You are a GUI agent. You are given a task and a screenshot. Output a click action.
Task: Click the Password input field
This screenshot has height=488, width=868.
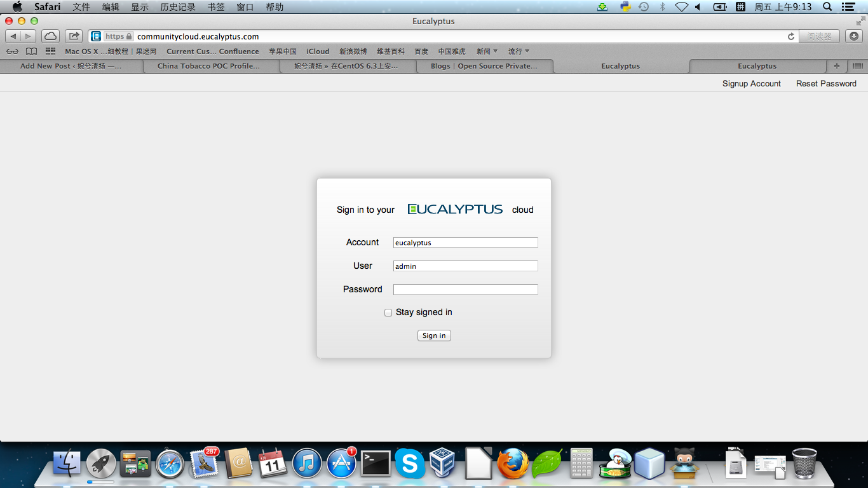466,289
